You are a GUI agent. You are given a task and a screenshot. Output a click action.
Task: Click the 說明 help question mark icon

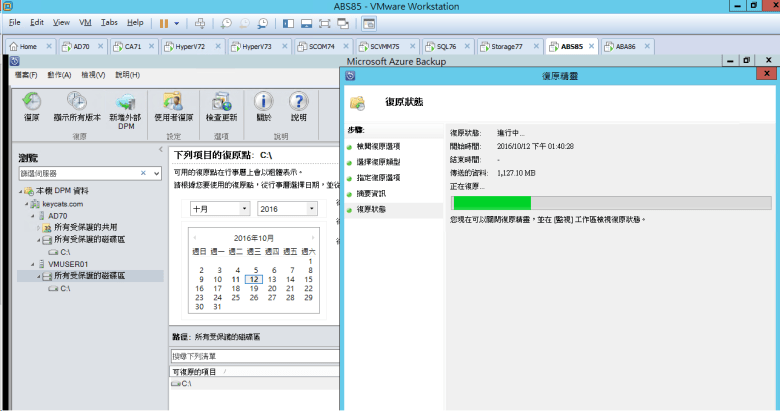pyautogui.click(x=298, y=106)
